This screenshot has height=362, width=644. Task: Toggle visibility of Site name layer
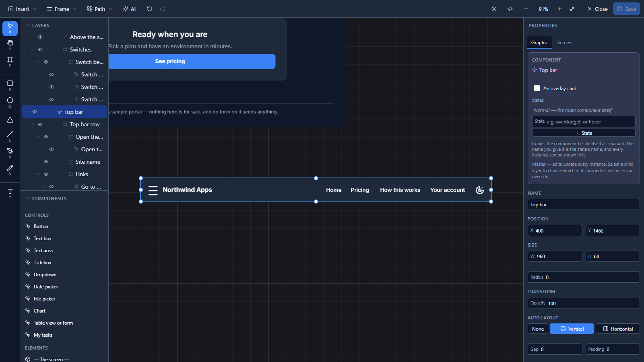point(46,162)
